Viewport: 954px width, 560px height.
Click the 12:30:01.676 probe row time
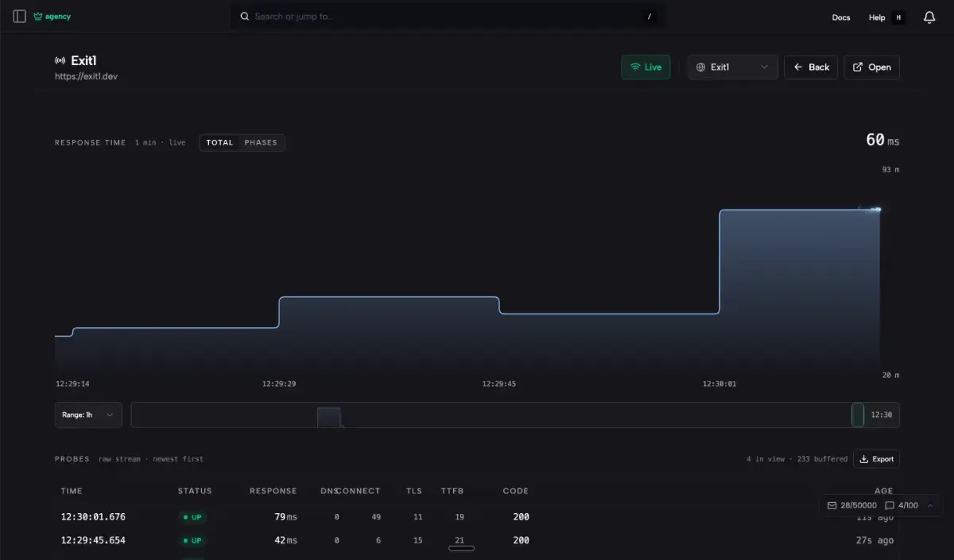[x=93, y=516]
